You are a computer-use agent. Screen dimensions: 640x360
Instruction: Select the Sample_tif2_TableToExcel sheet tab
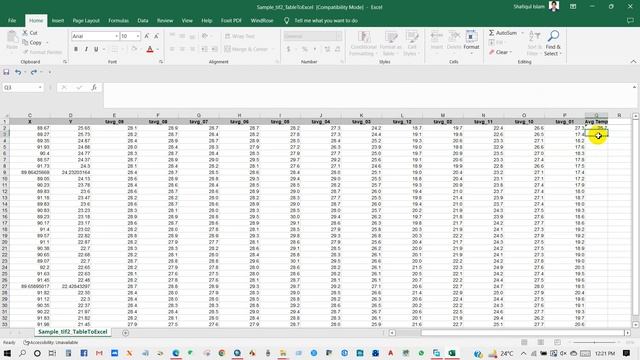click(73, 332)
